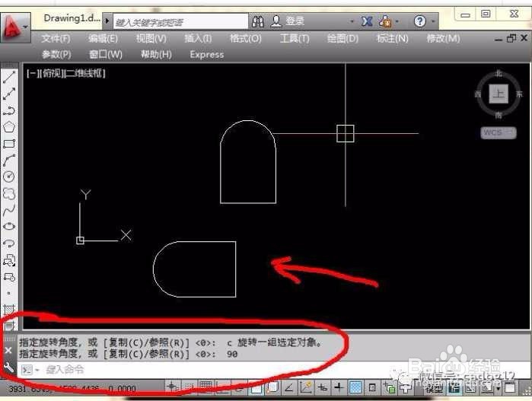
Task: Open the 工具(T) menu
Action: 295,39
